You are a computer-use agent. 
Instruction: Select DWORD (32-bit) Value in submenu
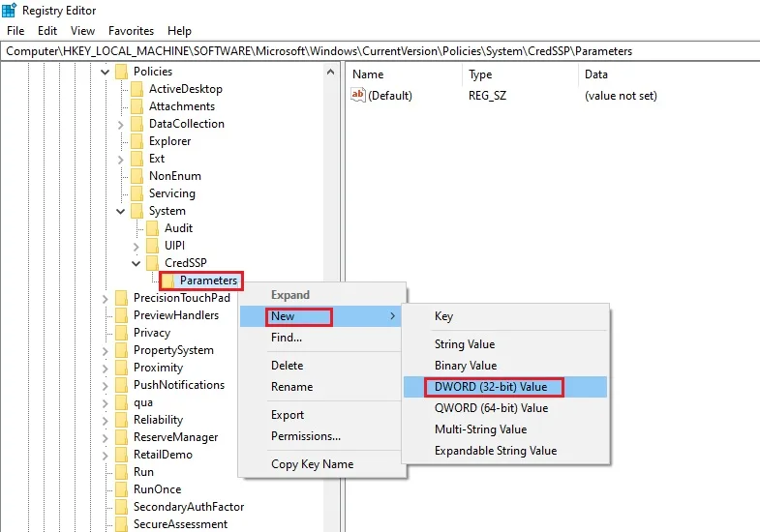click(x=505, y=387)
